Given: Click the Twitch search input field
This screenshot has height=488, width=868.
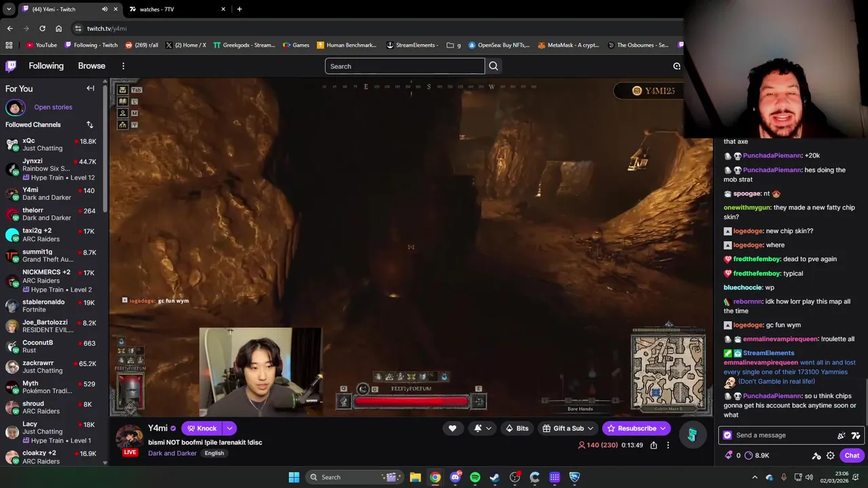Looking at the screenshot, I should click(405, 66).
